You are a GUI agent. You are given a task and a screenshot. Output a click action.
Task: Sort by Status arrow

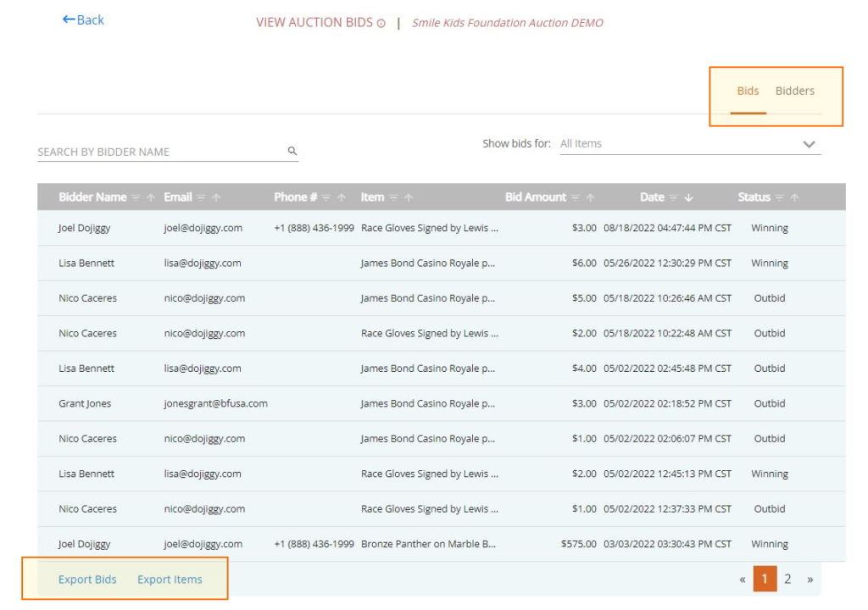(794, 197)
